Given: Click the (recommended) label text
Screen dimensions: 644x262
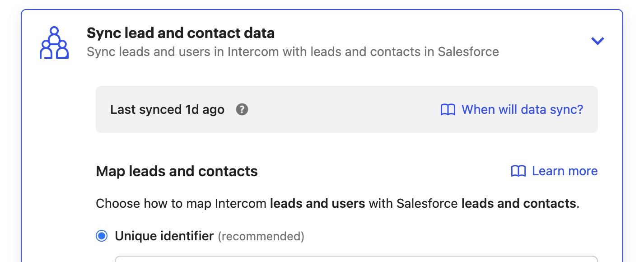Looking at the screenshot, I should click(x=261, y=236).
